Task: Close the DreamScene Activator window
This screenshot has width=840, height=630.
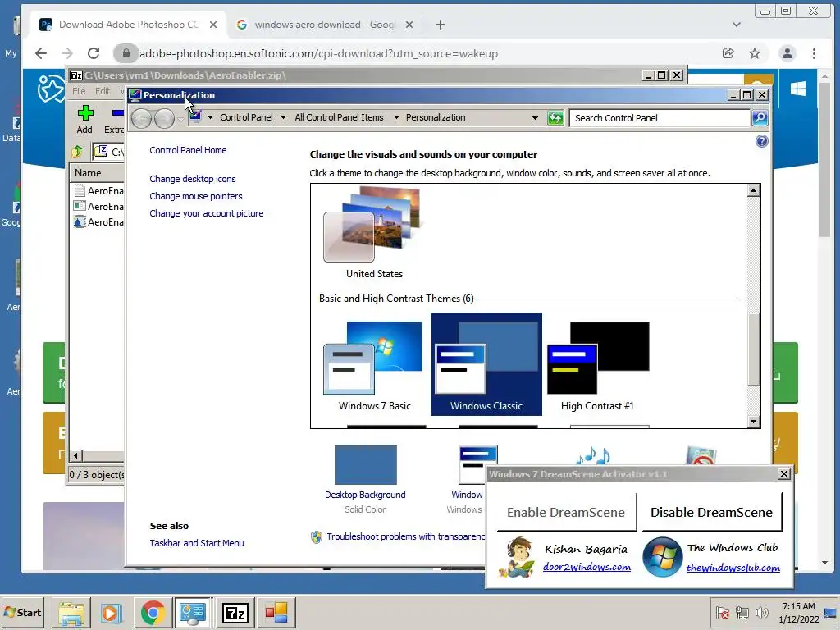Action: (x=783, y=474)
